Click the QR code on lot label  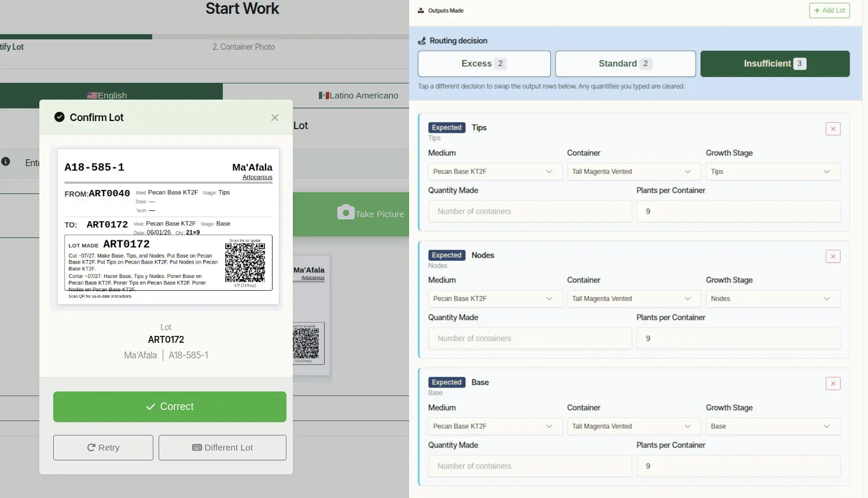[x=245, y=262]
